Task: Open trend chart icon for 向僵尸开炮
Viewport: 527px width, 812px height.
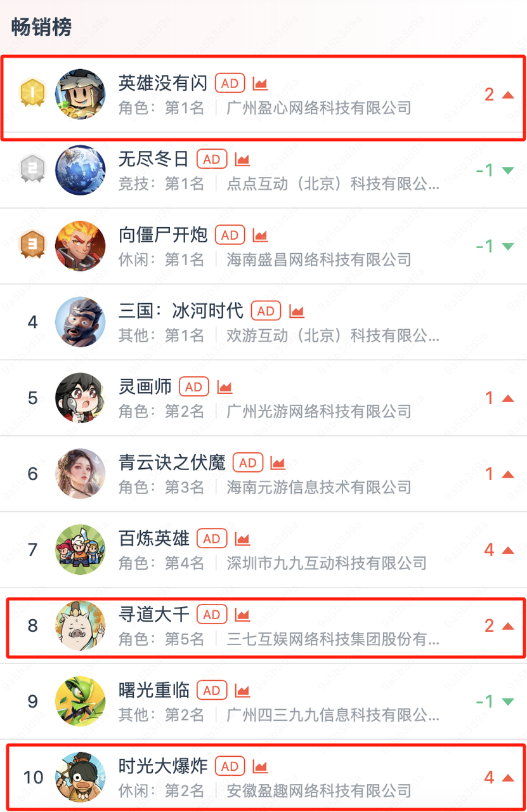Action: 259,235
